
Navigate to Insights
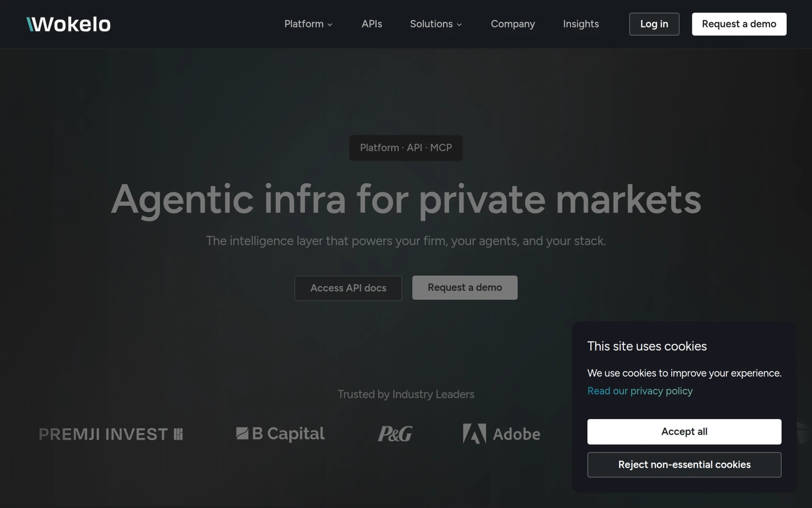tap(581, 24)
